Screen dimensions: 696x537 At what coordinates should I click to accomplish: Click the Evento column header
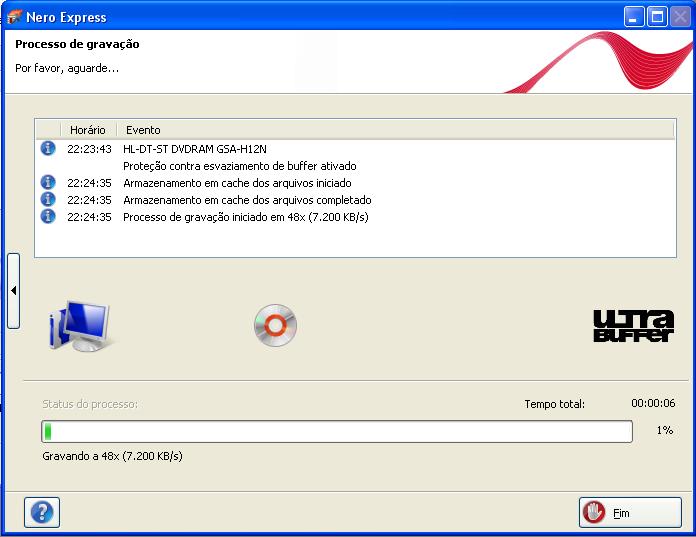coord(395,130)
